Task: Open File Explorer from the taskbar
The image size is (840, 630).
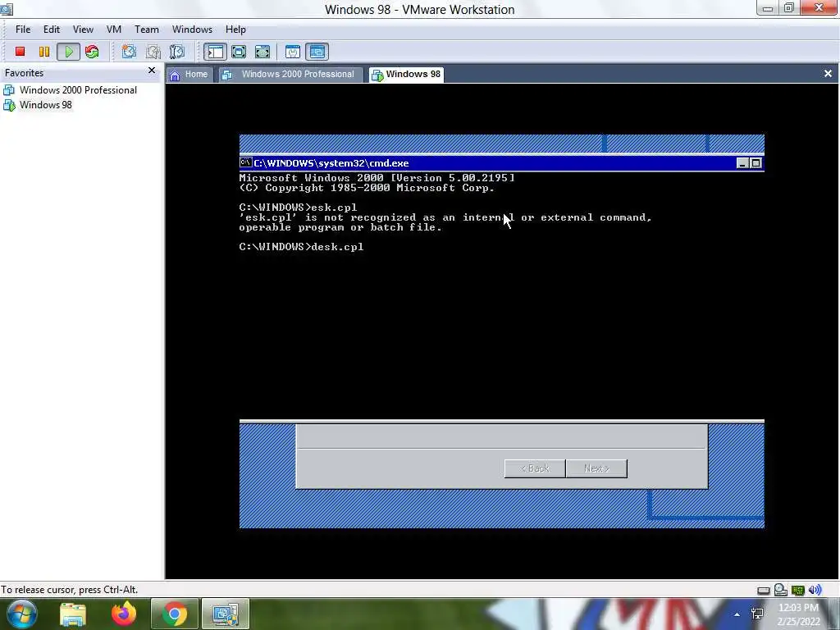Action: tap(73, 614)
